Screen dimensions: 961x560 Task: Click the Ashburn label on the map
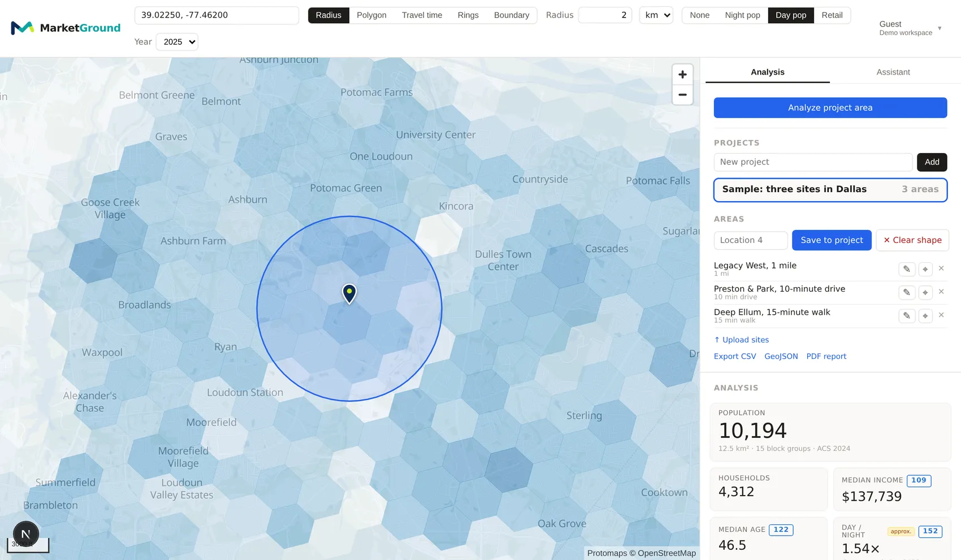[x=248, y=199]
